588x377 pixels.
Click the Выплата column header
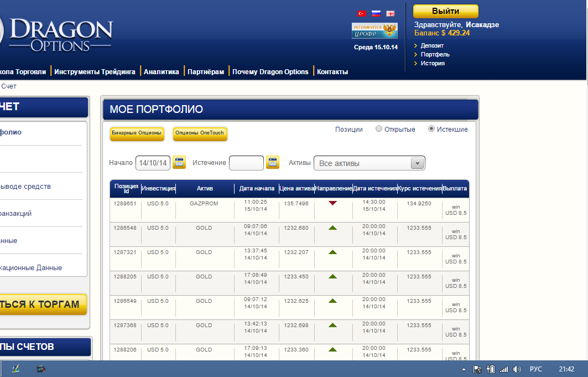[455, 188]
